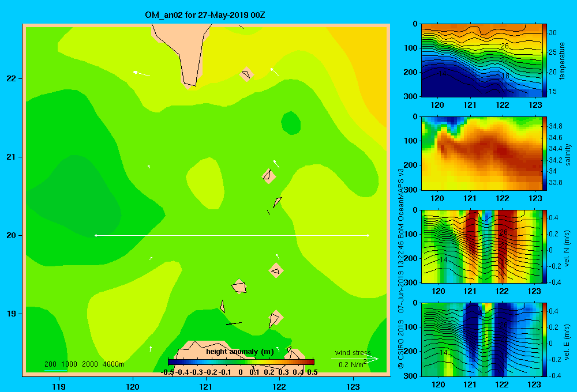
Task: Open the northward velocity section plot
Action: (482, 247)
